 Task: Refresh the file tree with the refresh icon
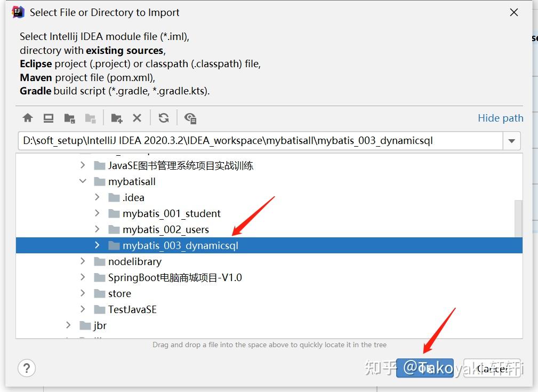pyautogui.click(x=164, y=118)
